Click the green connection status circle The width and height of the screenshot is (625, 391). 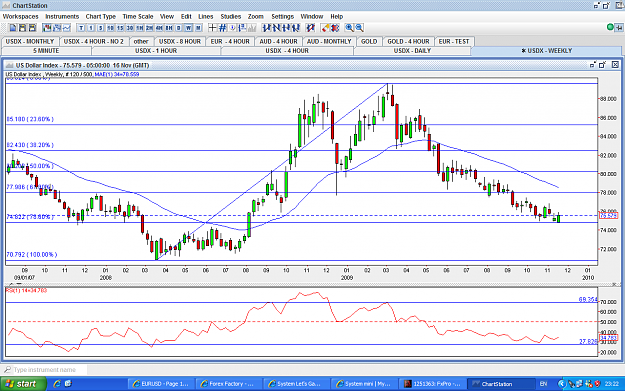(x=610, y=27)
